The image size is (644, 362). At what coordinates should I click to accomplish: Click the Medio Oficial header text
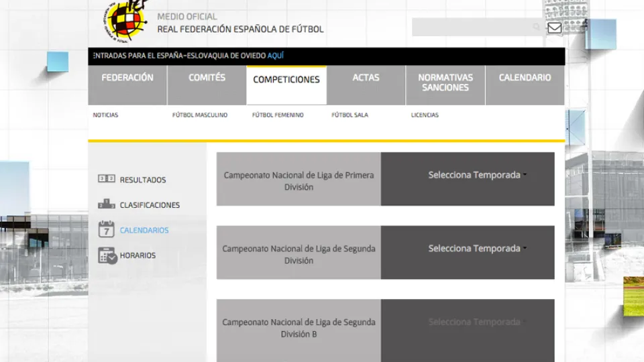[x=187, y=16]
